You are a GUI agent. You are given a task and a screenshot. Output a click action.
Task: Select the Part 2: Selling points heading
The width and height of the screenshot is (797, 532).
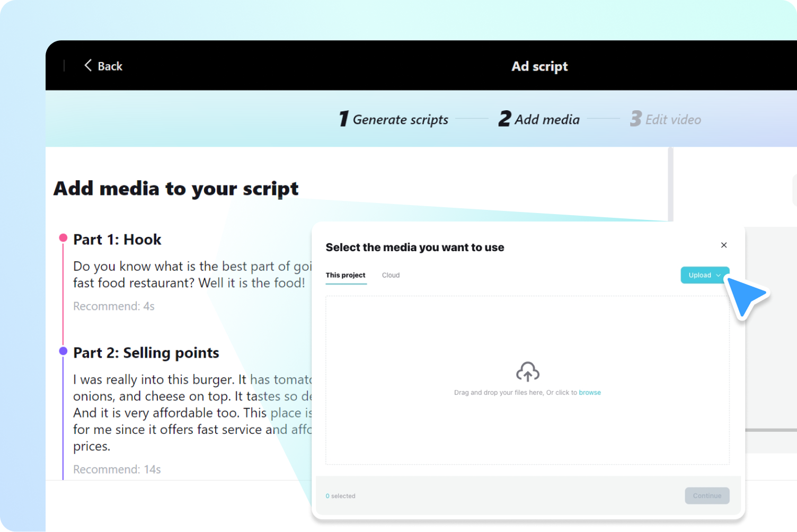click(x=146, y=353)
